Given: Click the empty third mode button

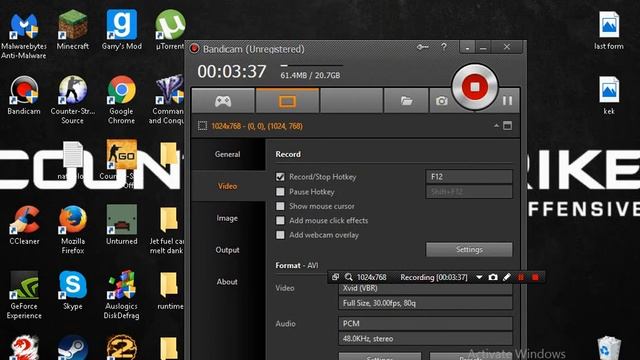Looking at the screenshot, I should pyautogui.click(x=351, y=100).
